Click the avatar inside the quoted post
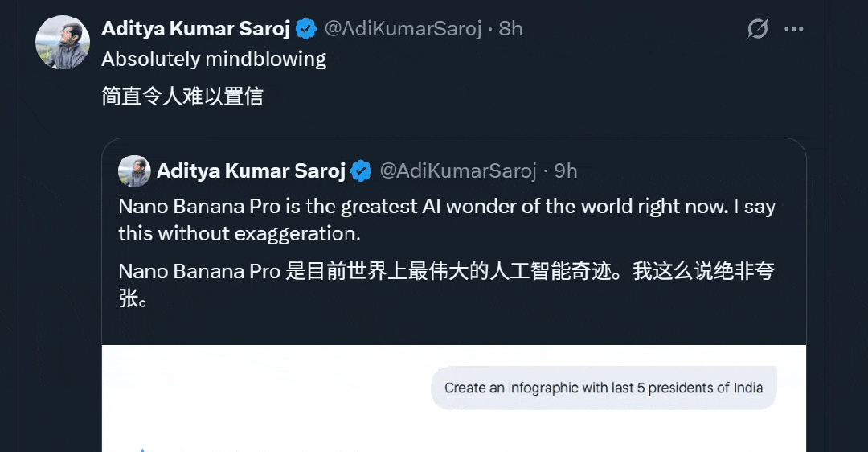Image resolution: width=868 pixels, height=452 pixels. tap(134, 171)
